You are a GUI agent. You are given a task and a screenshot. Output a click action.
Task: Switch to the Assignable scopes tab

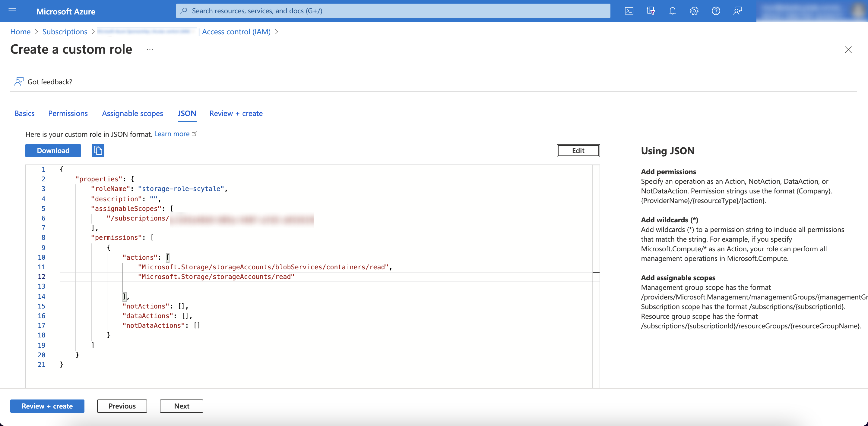132,113
